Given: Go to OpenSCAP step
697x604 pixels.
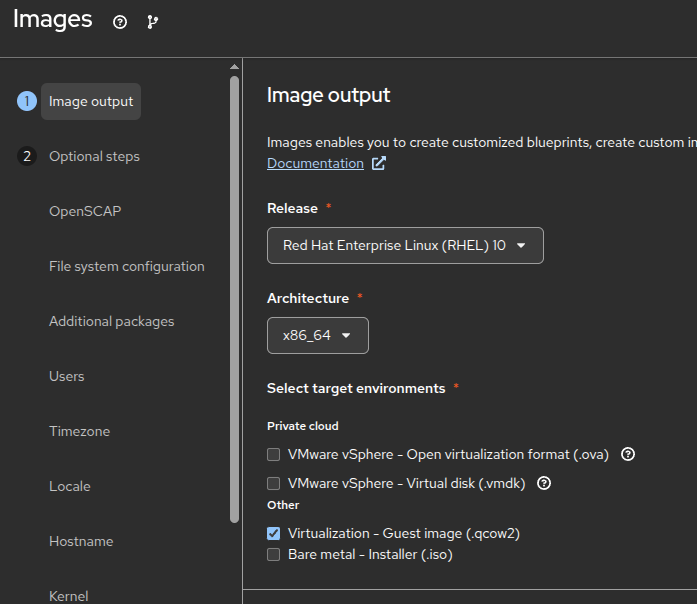Looking at the screenshot, I should [x=85, y=211].
